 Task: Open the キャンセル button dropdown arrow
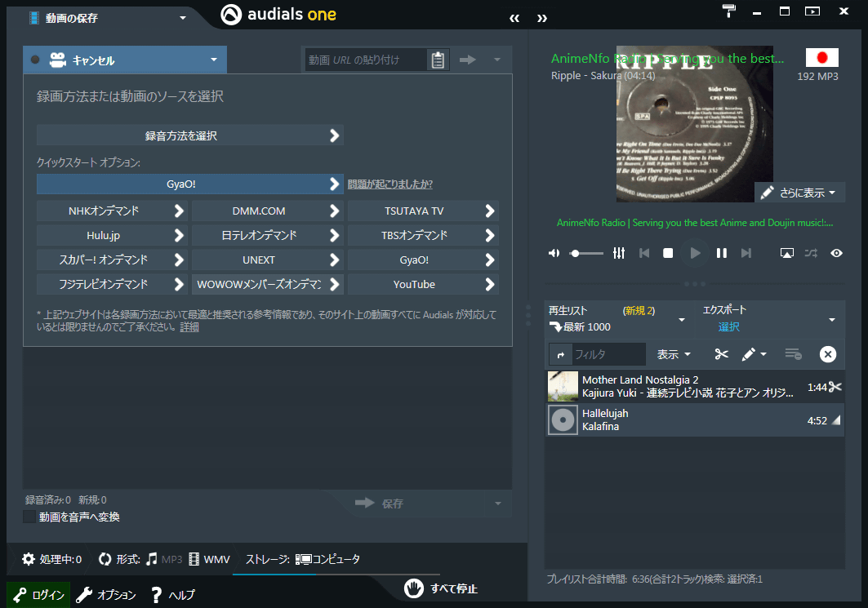coord(214,60)
